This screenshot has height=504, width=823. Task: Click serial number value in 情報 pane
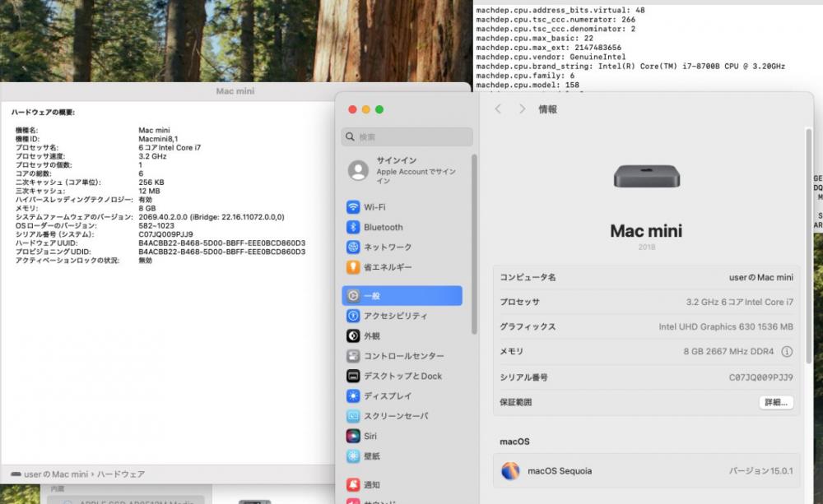760,377
